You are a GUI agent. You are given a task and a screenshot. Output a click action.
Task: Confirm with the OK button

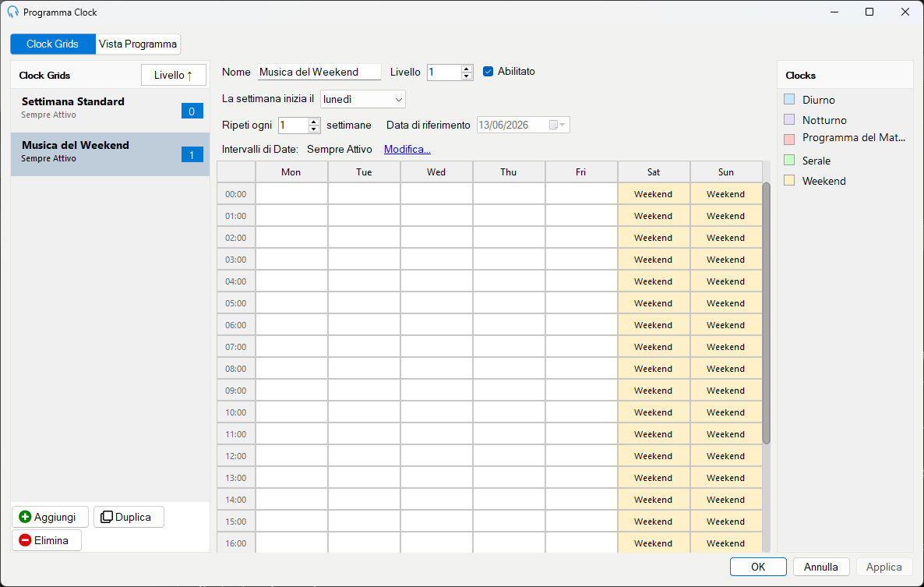[758, 567]
